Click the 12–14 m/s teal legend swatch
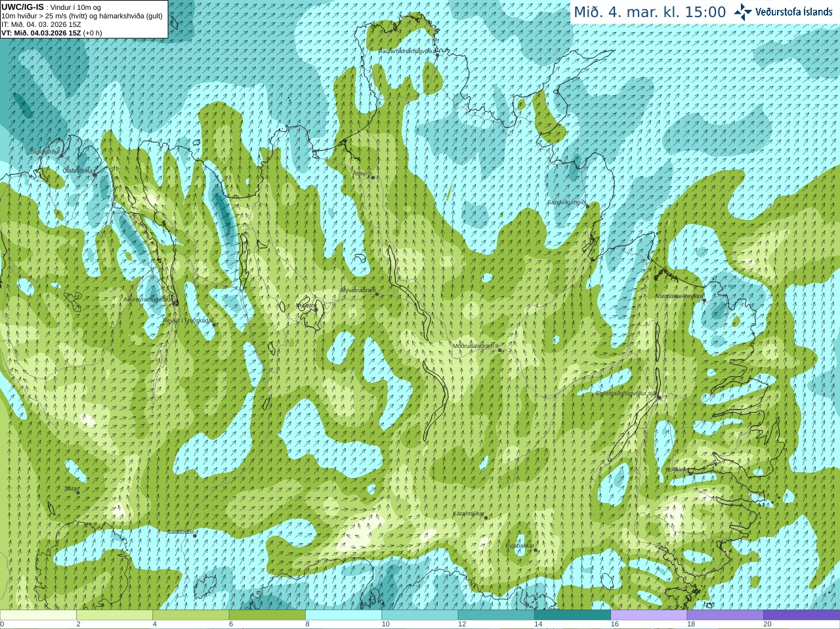The height and width of the screenshot is (629, 840). click(496, 615)
